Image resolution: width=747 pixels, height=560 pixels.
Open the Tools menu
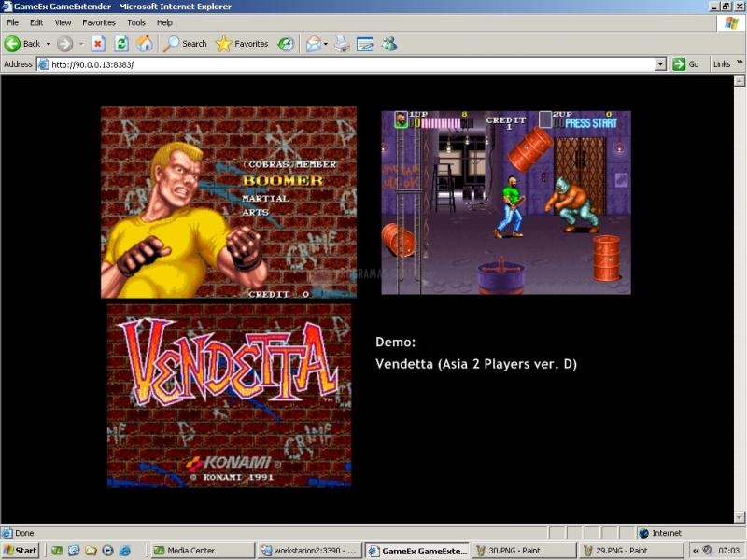pos(135,22)
